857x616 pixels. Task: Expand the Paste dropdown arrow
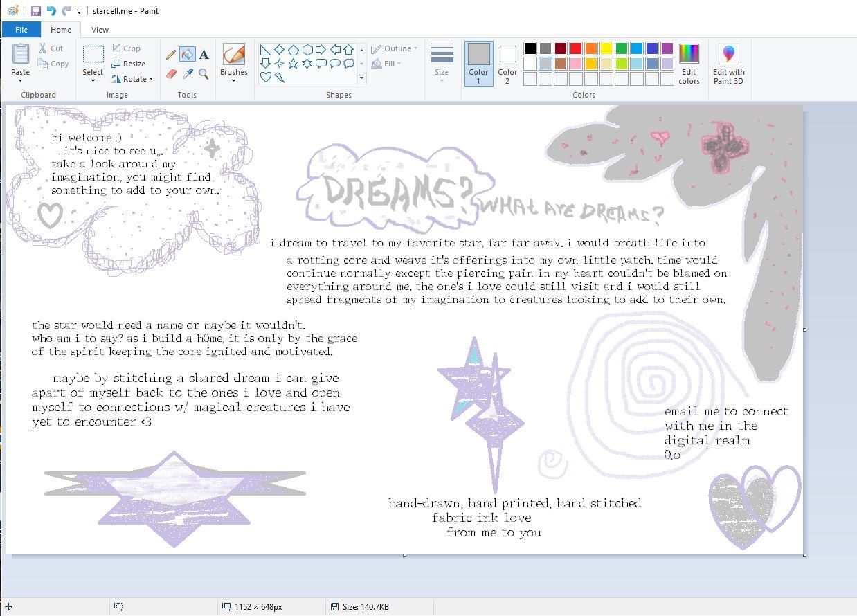tap(20, 80)
